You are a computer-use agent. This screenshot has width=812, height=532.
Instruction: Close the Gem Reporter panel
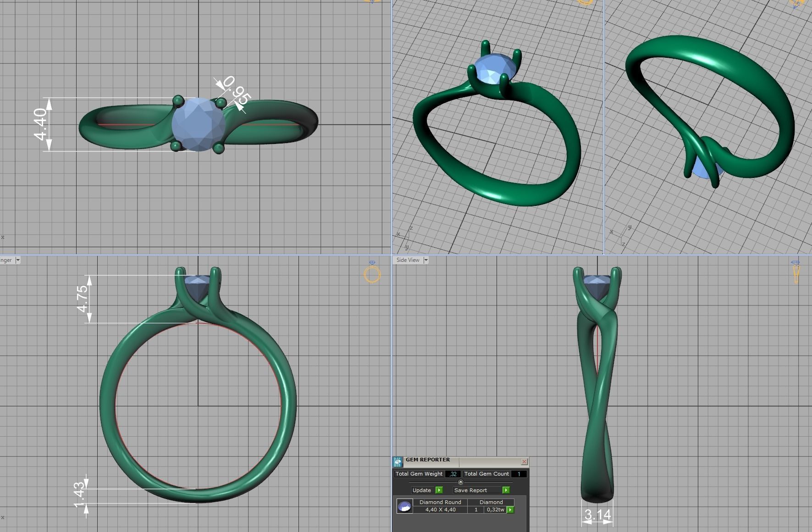click(524, 461)
